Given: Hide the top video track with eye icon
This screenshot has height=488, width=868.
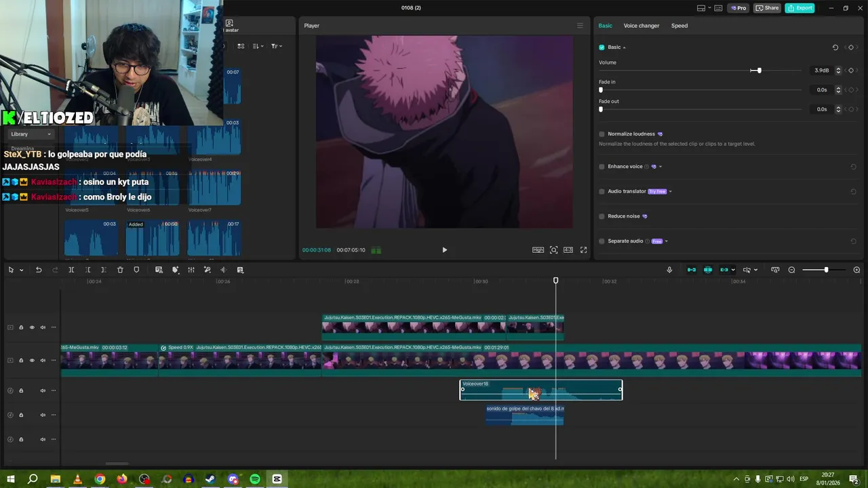Looking at the screenshot, I should click(x=32, y=327).
